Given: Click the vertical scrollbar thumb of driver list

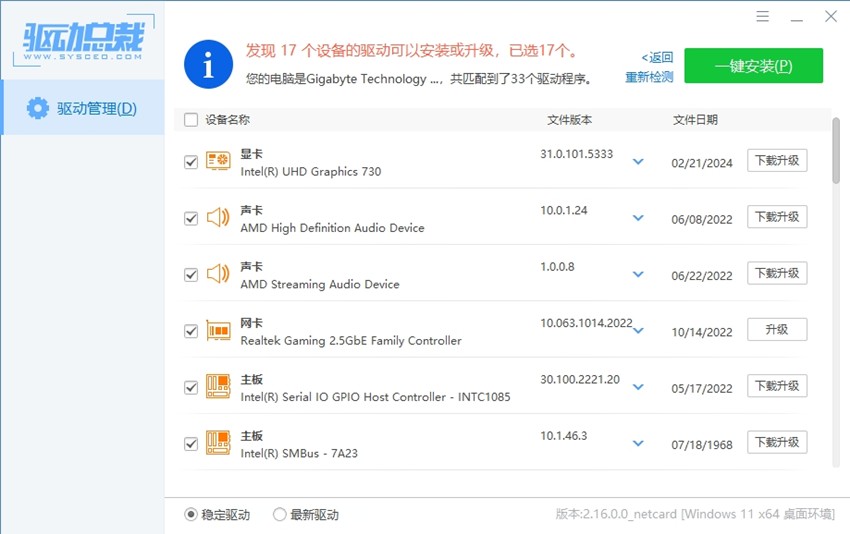Looking at the screenshot, I should pyautogui.click(x=836, y=151).
